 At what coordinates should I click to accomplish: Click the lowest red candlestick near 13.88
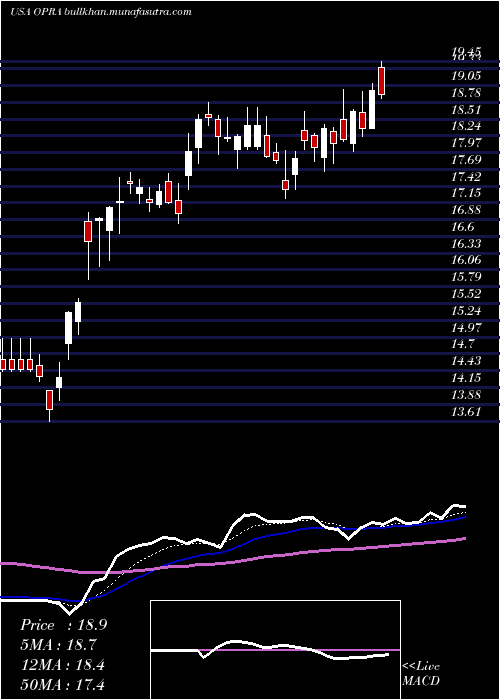tap(49, 400)
